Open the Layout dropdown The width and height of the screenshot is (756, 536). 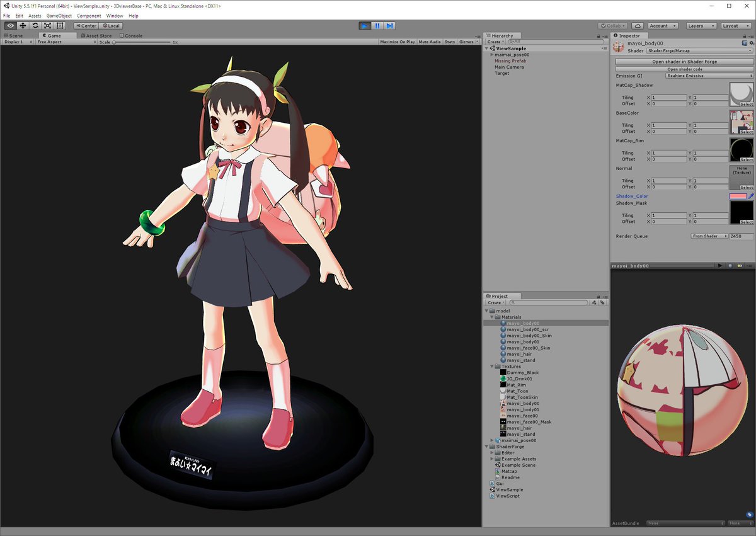tap(736, 26)
